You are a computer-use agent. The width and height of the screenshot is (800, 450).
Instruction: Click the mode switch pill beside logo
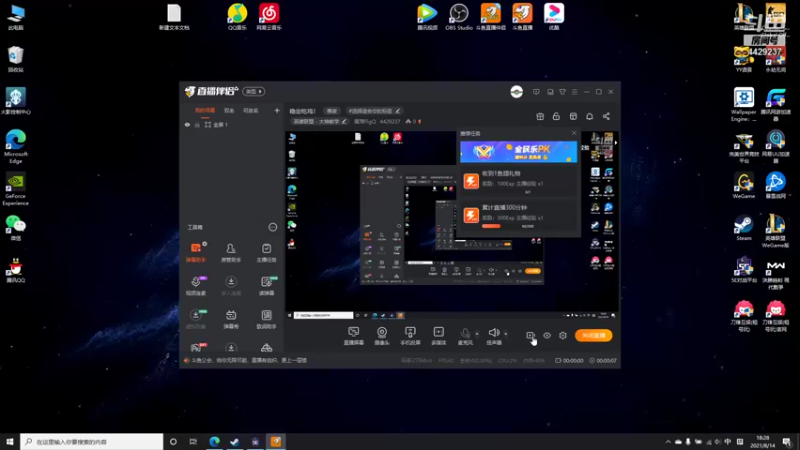point(254,91)
